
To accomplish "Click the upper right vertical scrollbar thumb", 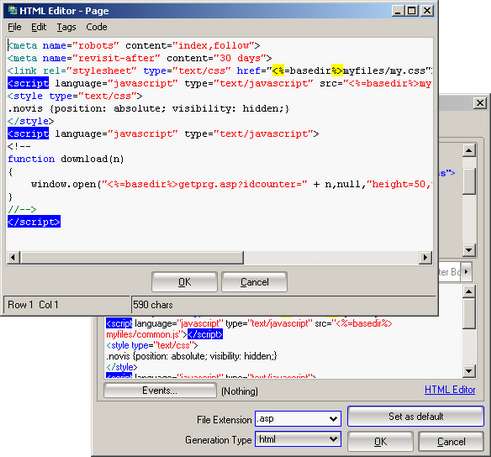I will (x=469, y=181).
